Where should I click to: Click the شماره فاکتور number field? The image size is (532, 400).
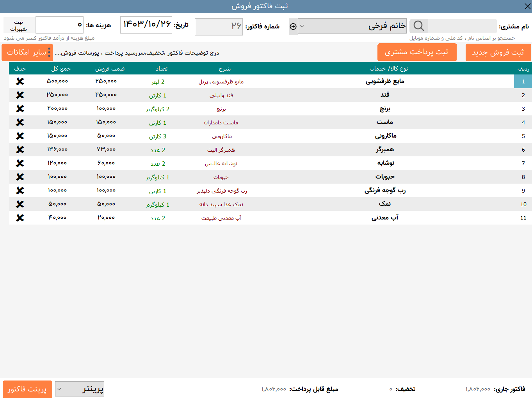pos(219,27)
